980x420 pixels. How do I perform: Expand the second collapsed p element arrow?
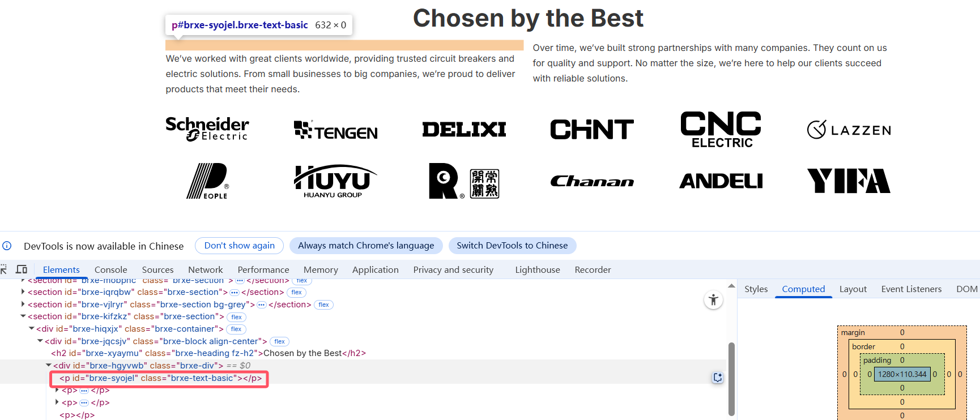click(x=57, y=402)
